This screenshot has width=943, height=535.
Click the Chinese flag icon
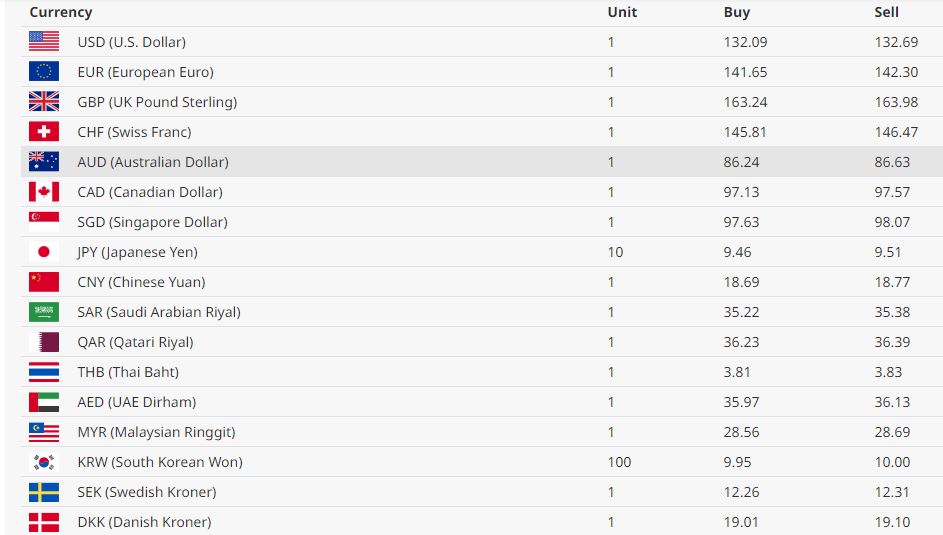44,282
